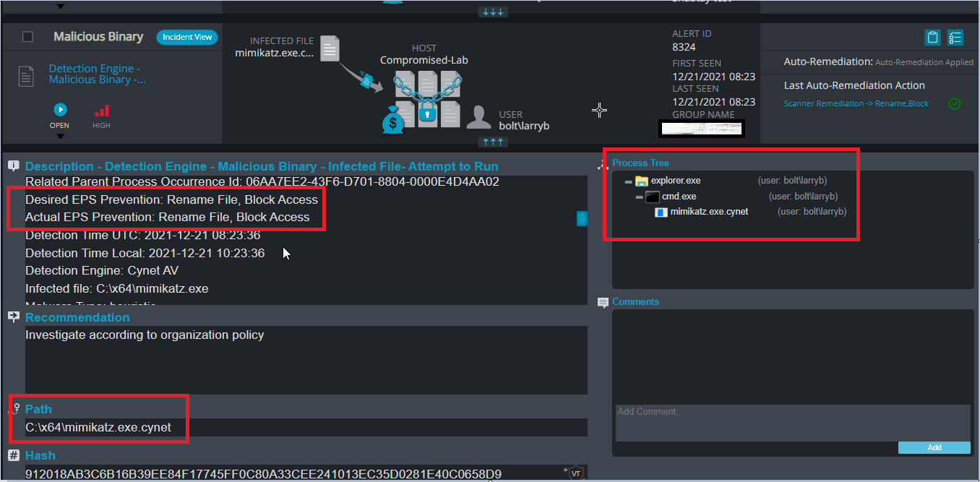Screen dimensions: 980x482
Task: Open the Incident View button
Action: (187, 37)
